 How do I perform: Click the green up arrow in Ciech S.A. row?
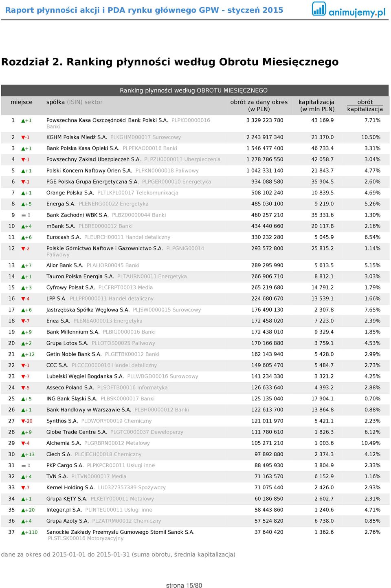(x=23, y=455)
